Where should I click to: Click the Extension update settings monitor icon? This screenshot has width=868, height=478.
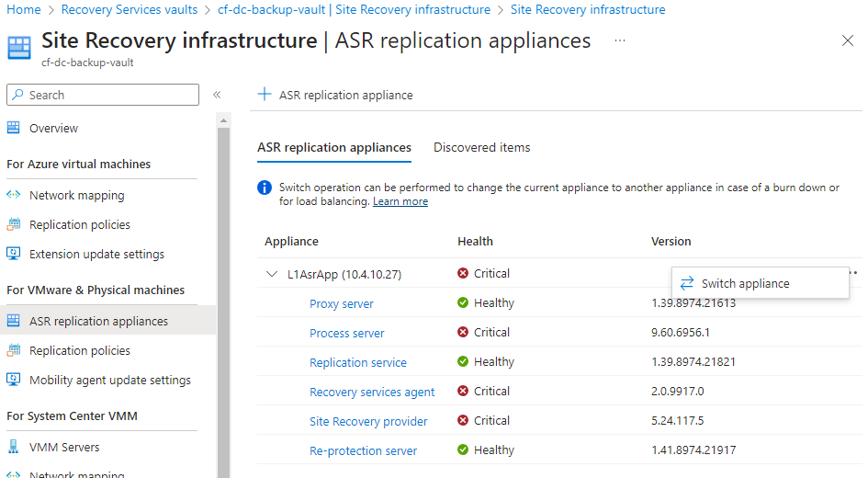coord(13,254)
